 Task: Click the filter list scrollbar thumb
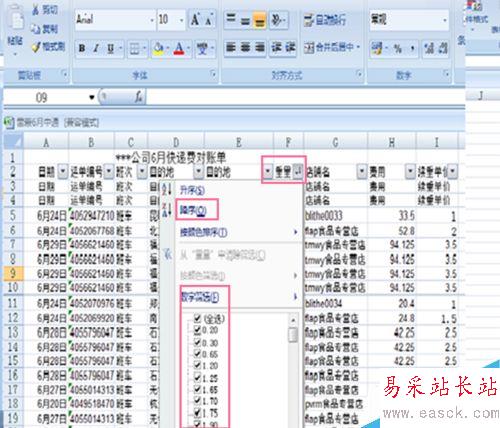click(x=293, y=335)
